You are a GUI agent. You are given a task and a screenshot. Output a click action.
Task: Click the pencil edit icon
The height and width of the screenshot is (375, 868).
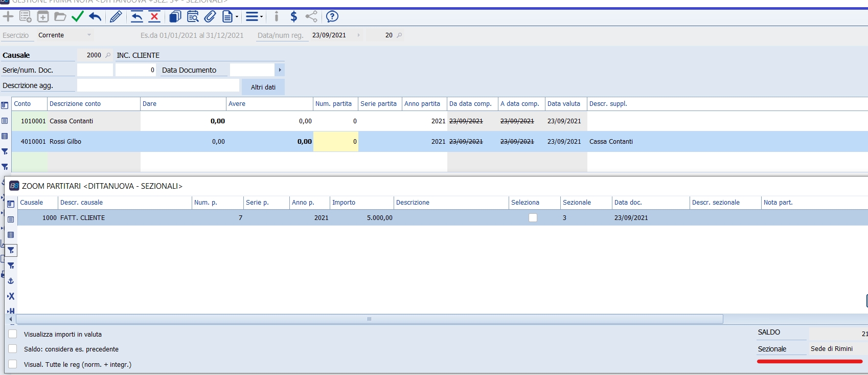coord(116,17)
